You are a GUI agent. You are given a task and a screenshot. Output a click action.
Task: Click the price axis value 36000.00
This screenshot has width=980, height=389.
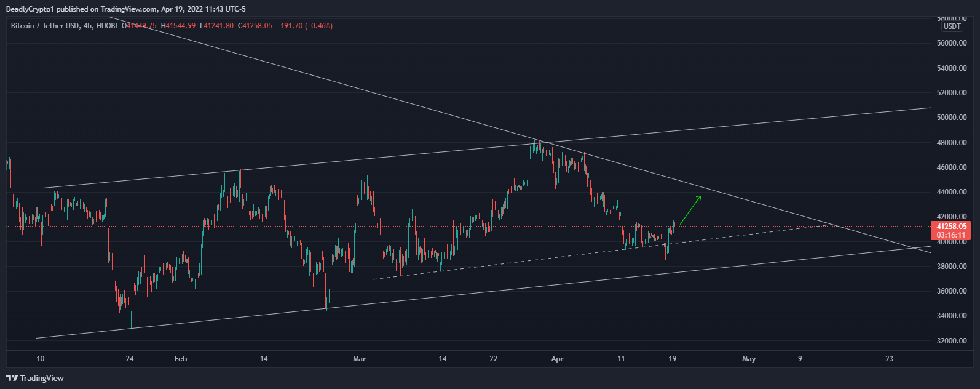[952, 291]
